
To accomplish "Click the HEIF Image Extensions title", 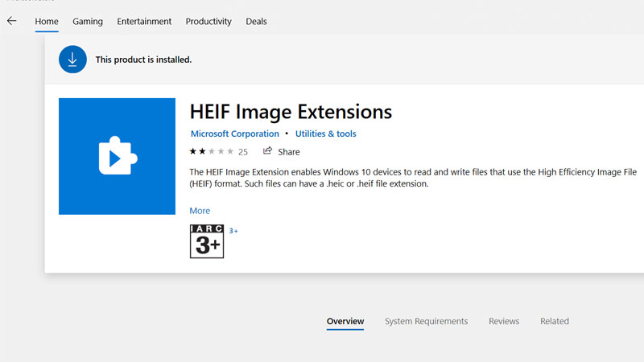I will pyautogui.click(x=291, y=112).
